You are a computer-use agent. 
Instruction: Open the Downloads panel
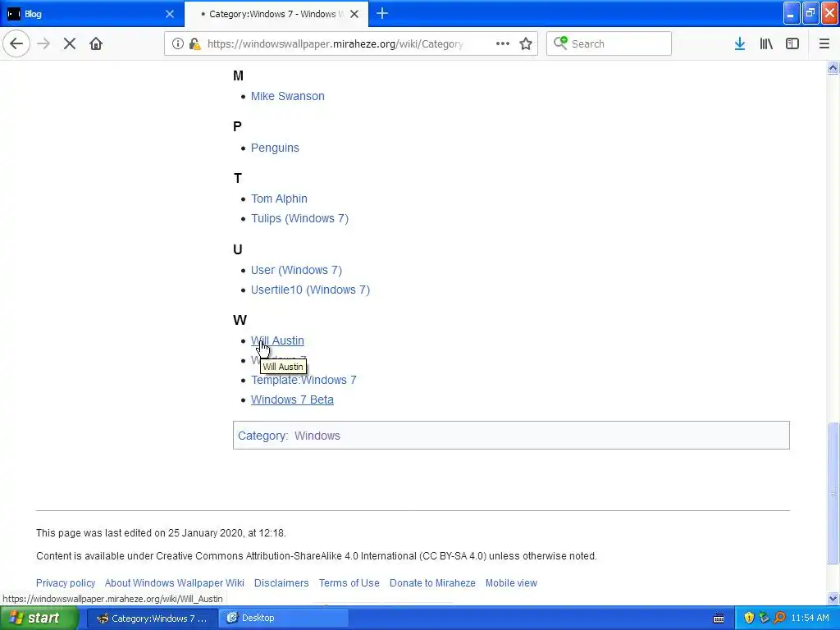(740, 43)
